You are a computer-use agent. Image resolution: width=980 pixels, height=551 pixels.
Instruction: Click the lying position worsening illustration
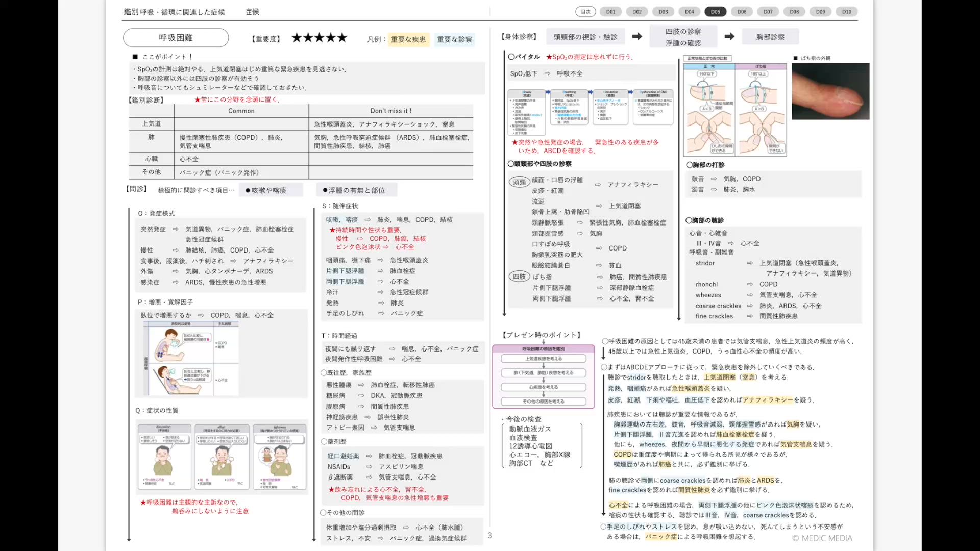[190, 359]
